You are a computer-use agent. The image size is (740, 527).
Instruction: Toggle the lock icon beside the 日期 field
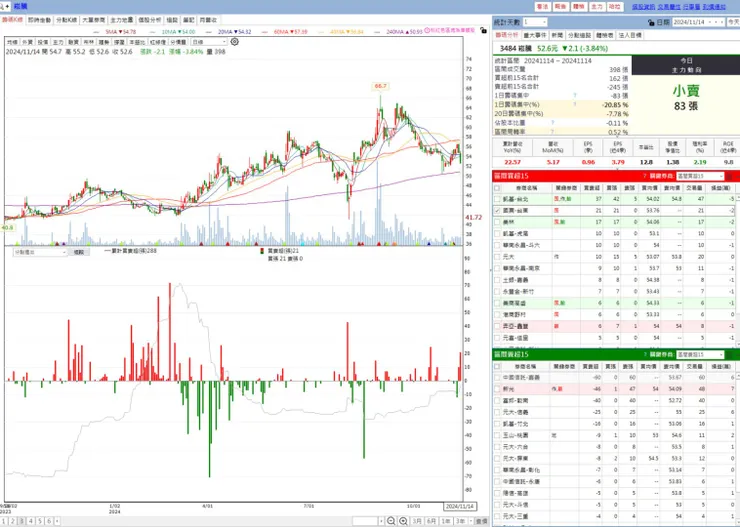coord(651,22)
